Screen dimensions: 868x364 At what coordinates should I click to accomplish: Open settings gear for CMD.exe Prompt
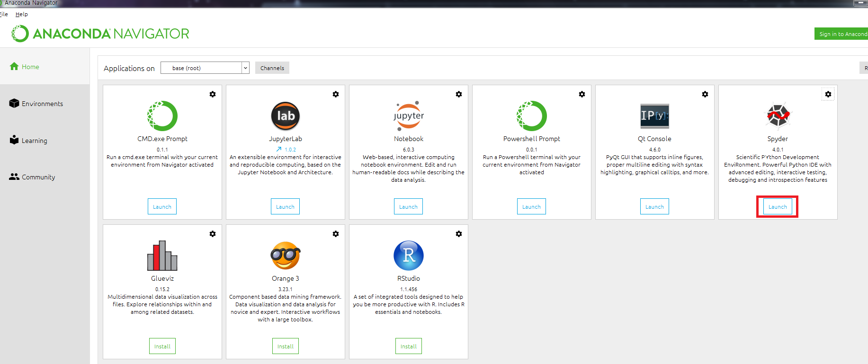pyautogui.click(x=213, y=94)
